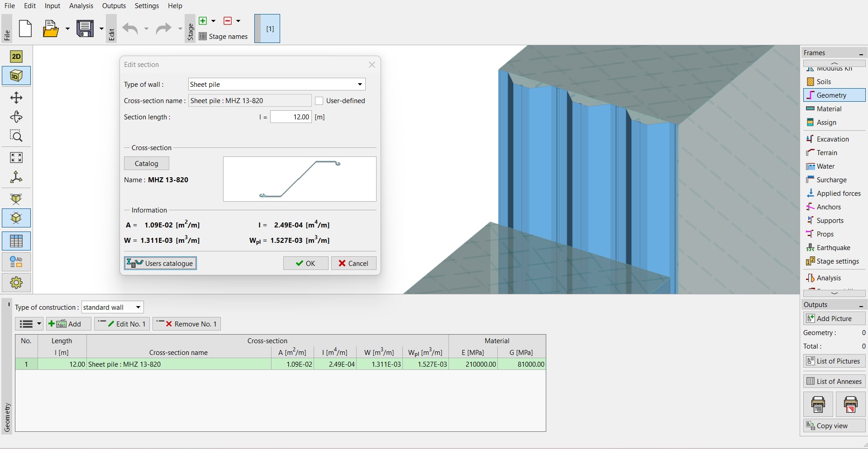The image size is (868, 449).
Task: Switch to 2D view mode
Action: coord(16,57)
